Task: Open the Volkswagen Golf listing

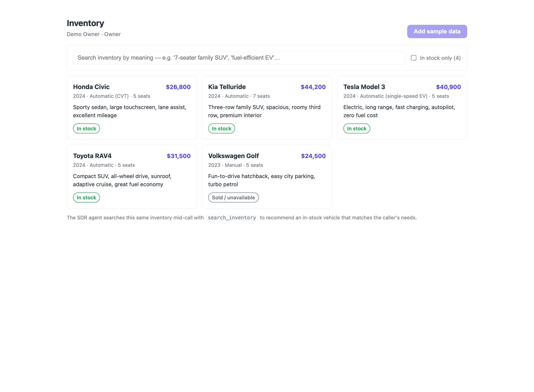Action: (x=267, y=177)
